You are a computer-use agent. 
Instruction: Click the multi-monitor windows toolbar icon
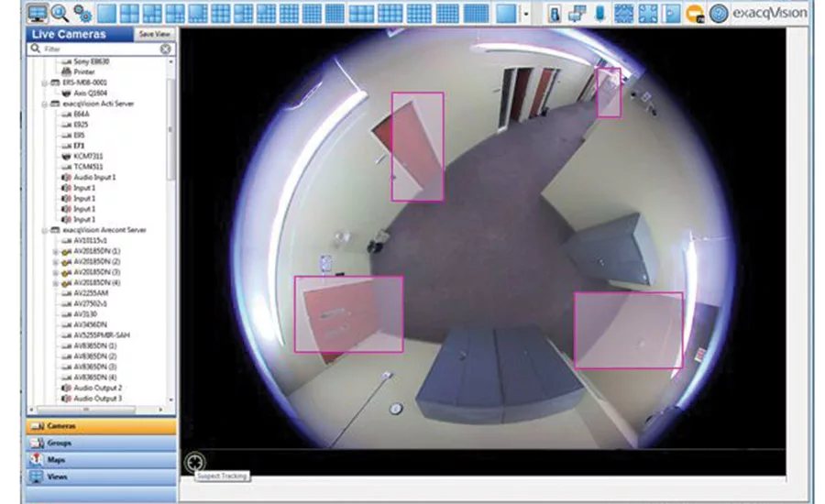pos(577,14)
